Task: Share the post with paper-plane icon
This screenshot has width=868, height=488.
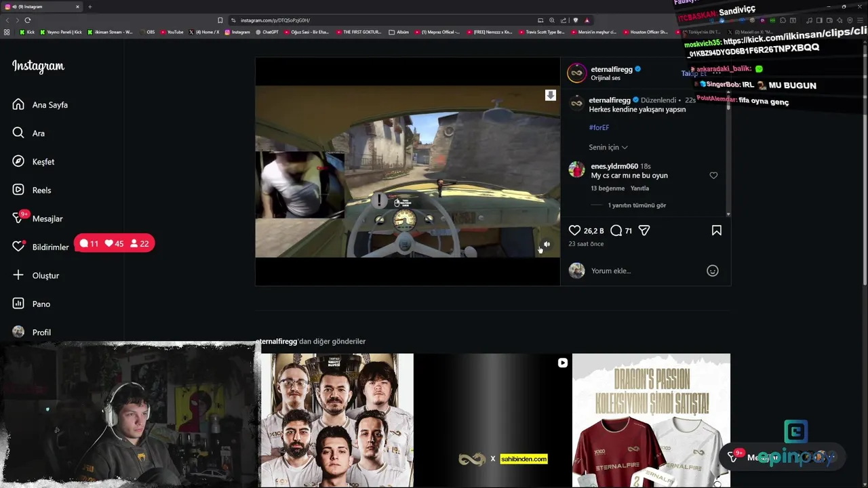Action: tap(644, 230)
